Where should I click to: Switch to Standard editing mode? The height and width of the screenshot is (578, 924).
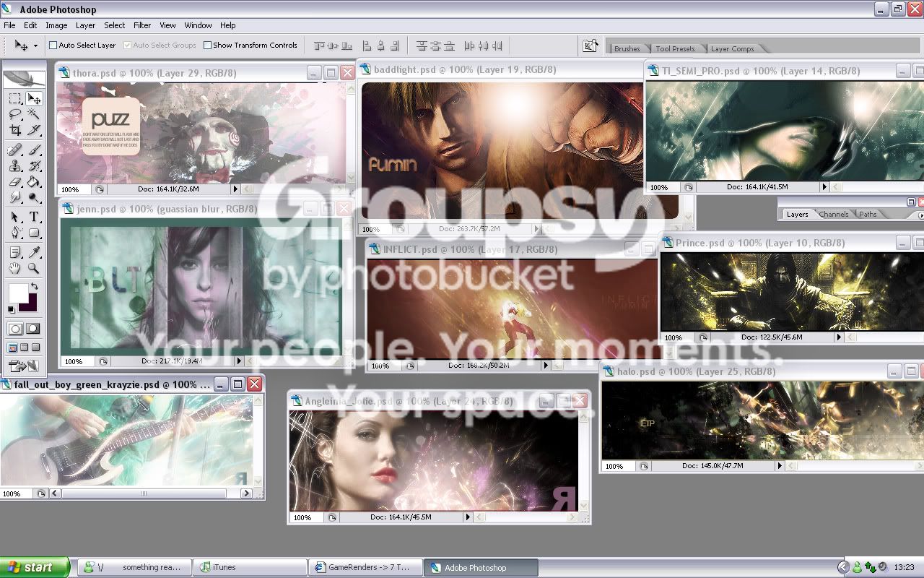click(x=15, y=328)
